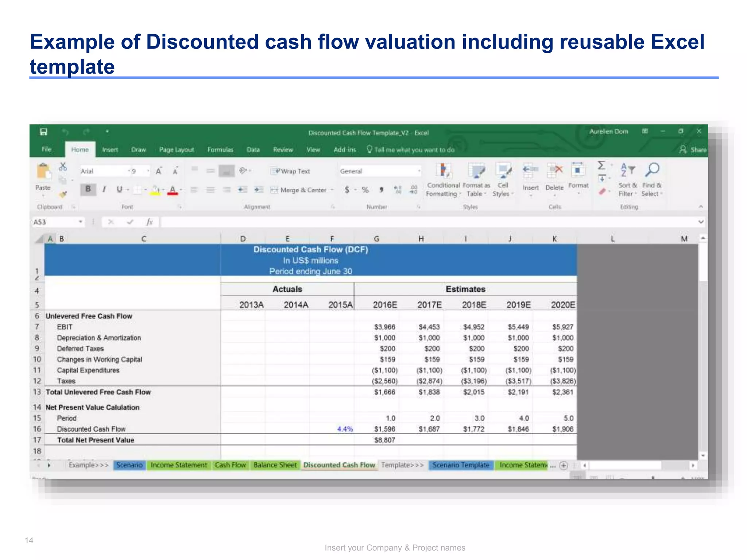Viewport: 747px width, 560px height.
Task: Click the Paste clipboard icon
Action: pyautogui.click(x=43, y=171)
